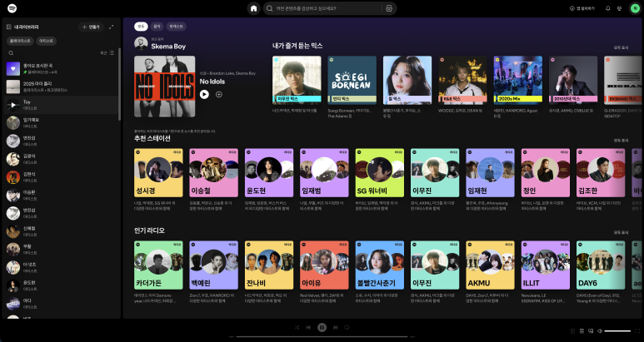Open Toy artist in library

(61, 105)
